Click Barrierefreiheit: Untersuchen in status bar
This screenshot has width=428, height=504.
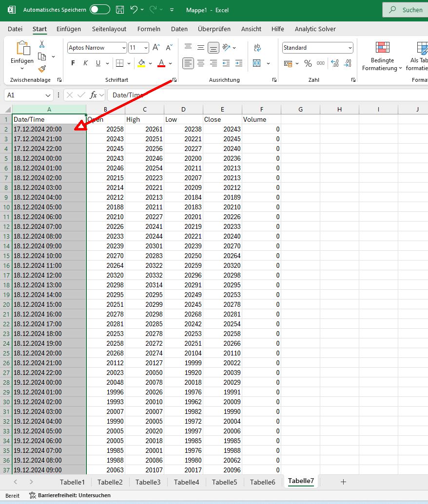coord(70,495)
